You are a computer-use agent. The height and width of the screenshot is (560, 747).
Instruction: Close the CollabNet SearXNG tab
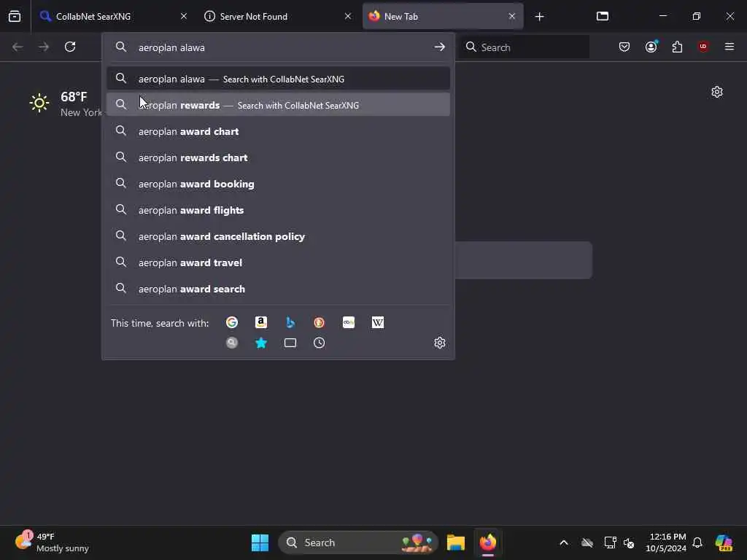point(184,16)
